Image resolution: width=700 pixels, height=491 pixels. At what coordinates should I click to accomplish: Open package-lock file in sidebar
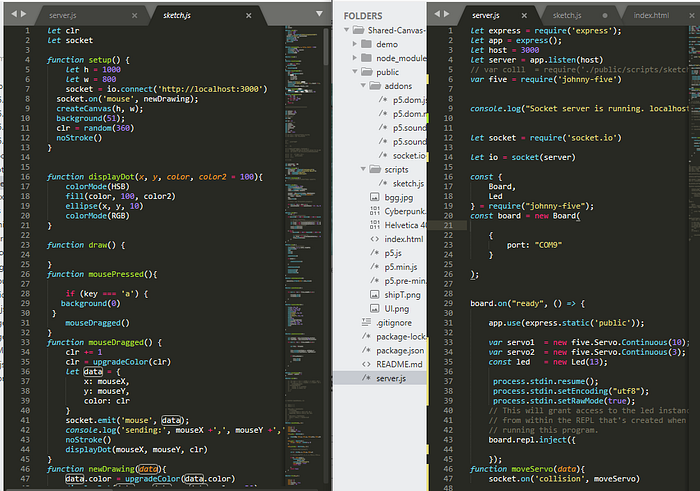(401, 337)
